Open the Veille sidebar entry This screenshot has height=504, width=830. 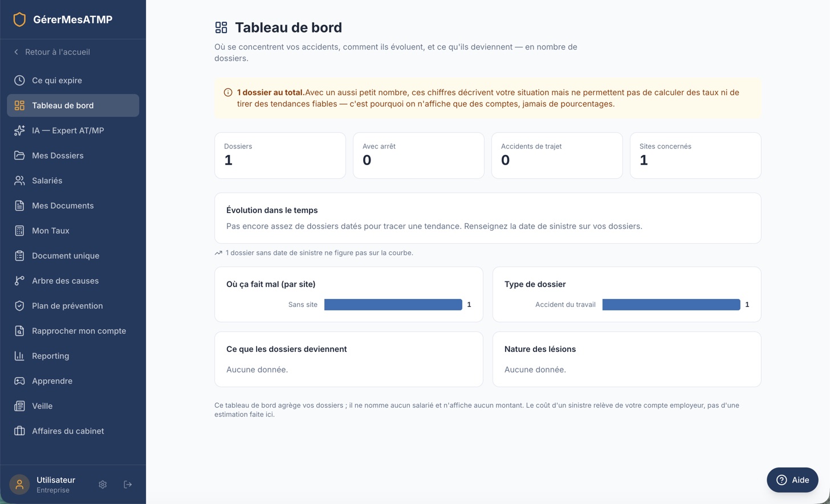73,406
